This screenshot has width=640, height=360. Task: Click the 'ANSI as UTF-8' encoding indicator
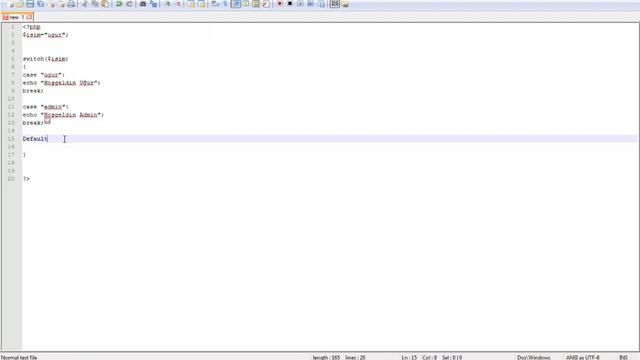pos(582,357)
